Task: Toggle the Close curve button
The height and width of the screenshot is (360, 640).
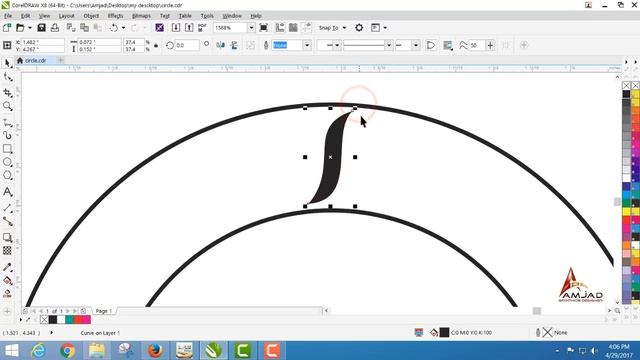Action: click(x=431, y=45)
